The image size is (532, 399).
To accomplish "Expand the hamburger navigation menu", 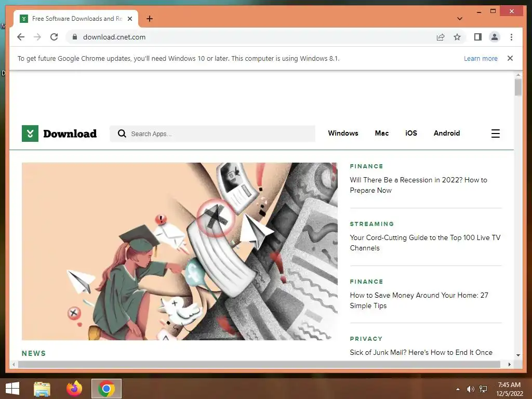I will point(495,134).
